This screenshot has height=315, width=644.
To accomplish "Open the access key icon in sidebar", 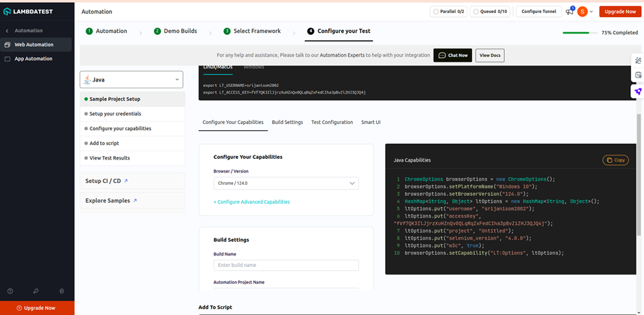I will [x=36, y=291].
